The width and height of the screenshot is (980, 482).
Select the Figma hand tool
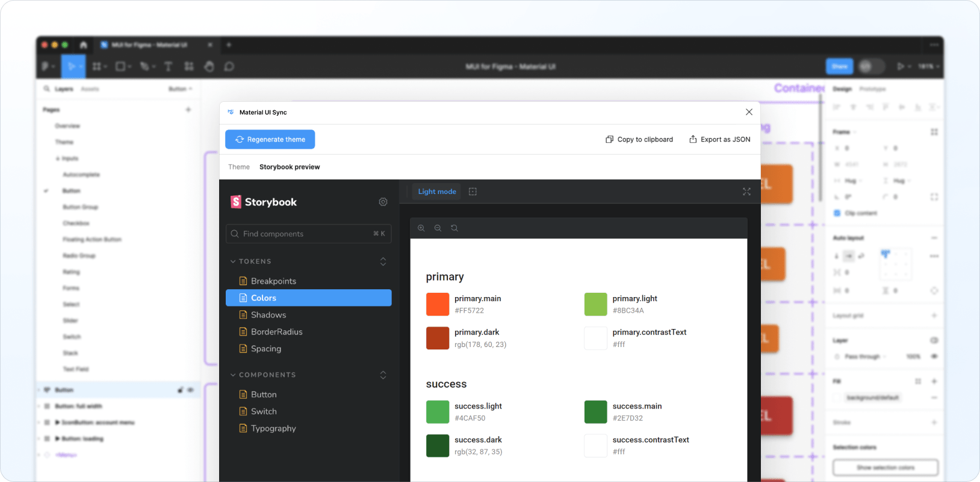[x=209, y=66]
